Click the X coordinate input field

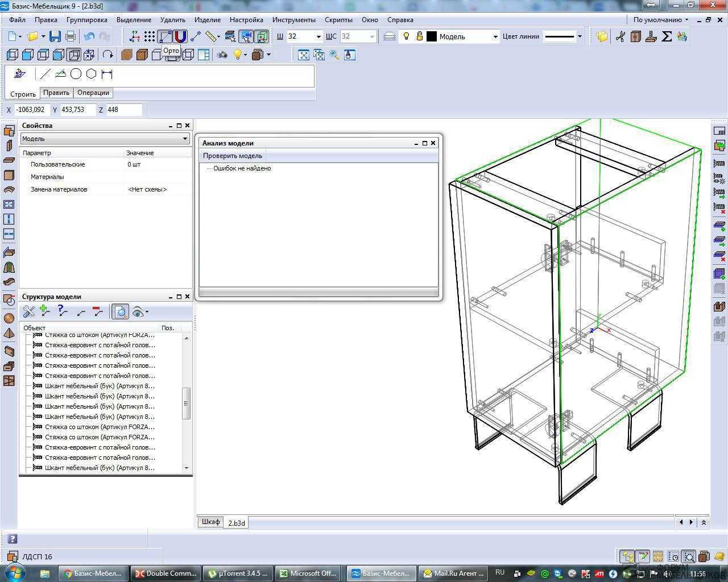[31, 110]
